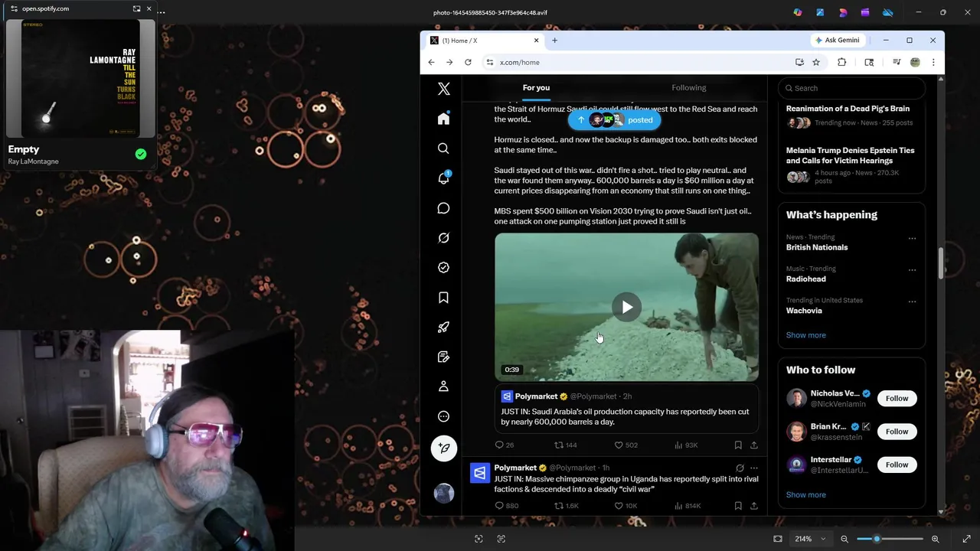Click OneDrive icon in photo viewer title bar
The height and width of the screenshot is (551, 980).
[887, 12]
